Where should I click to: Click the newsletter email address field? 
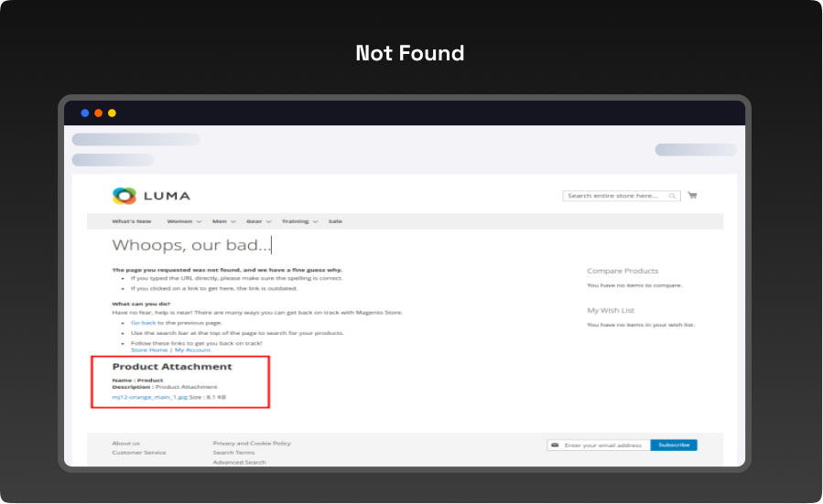tap(605, 445)
